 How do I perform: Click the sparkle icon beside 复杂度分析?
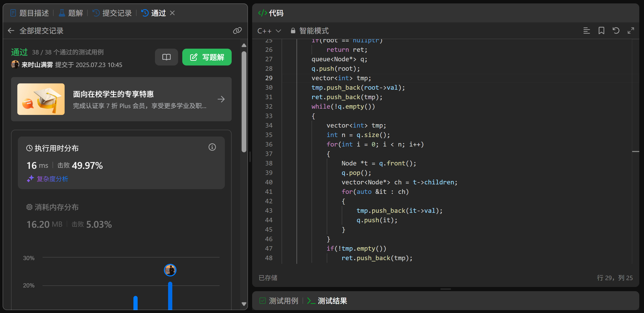click(30, 179)
